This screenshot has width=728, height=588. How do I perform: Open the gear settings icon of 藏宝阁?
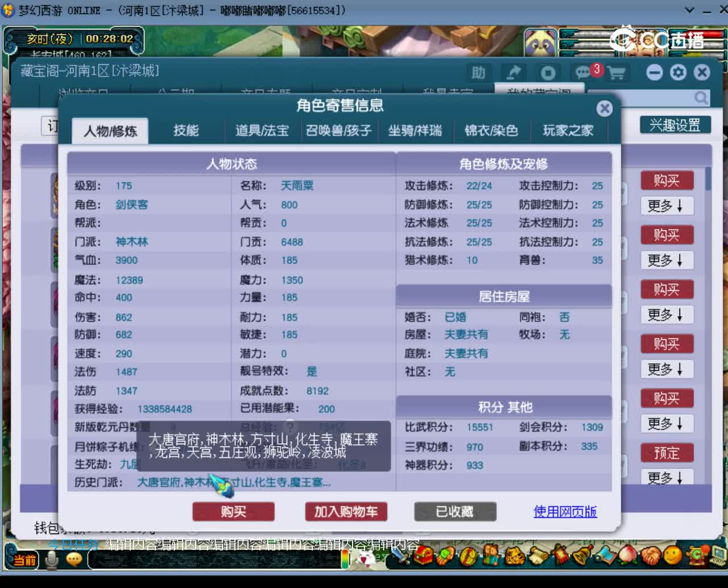[x=678, y=72]
